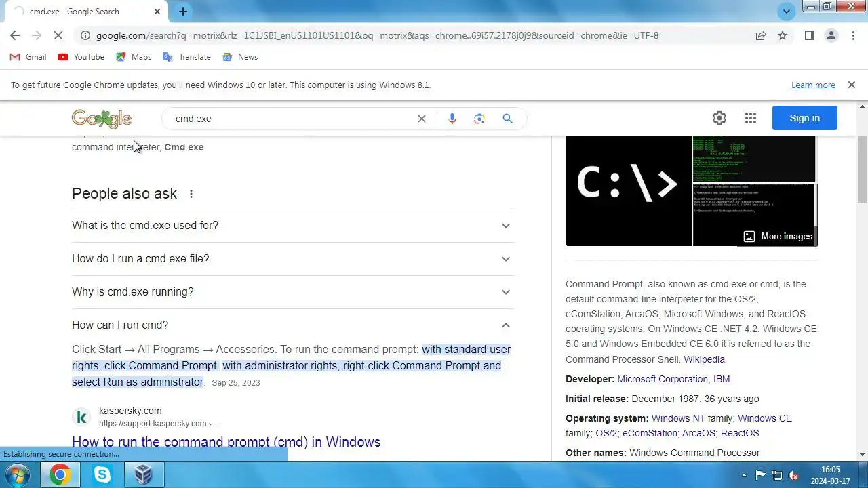The image size is (868, 488).
Task: Dismiss the Chrome update notification bar
Action: [x=851, y=85]
